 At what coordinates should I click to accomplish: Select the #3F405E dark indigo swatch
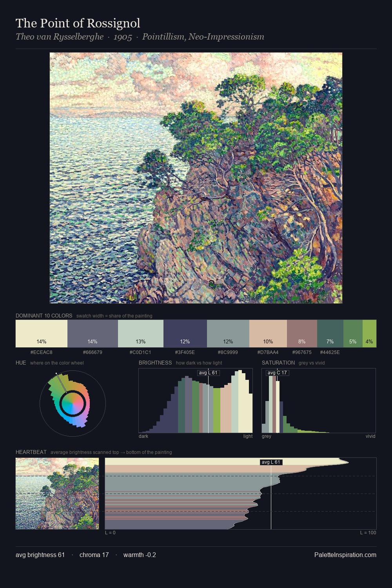(x=185, y=334)
